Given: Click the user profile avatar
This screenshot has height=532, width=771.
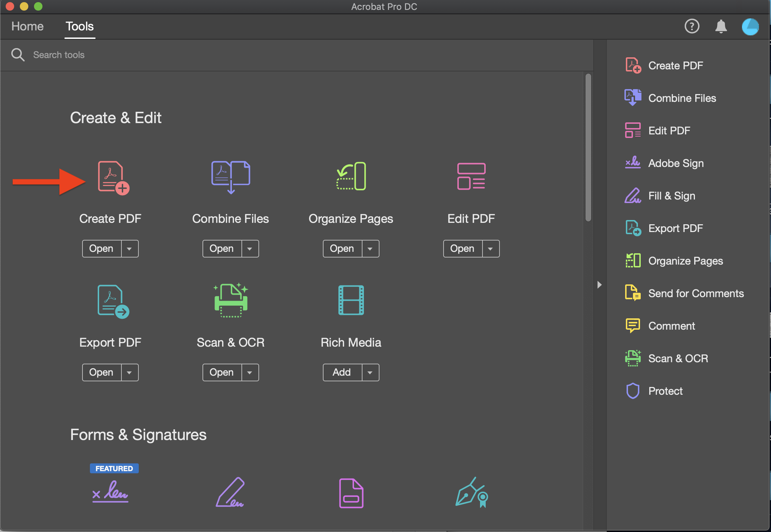Looking at the screenshot, I should click(750, 27).
